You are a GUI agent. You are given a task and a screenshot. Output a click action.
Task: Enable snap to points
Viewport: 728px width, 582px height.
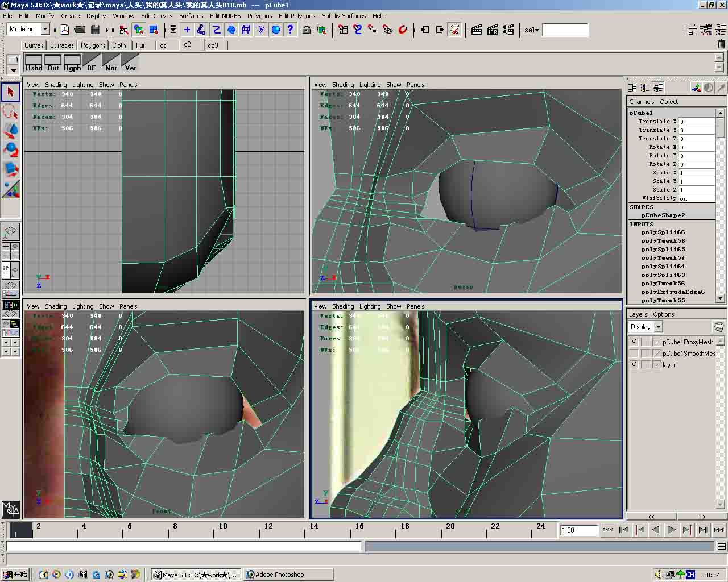pos(373,30)
